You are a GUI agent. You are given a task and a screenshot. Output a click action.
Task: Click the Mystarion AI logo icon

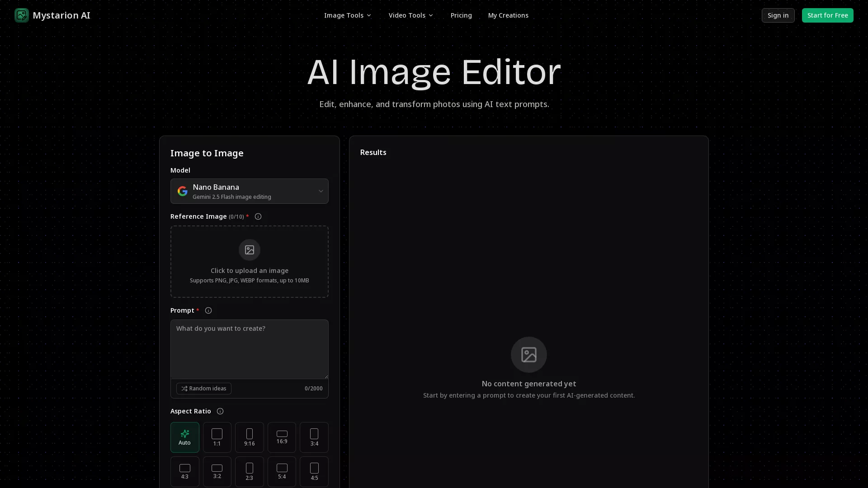[x=21, y=15]
